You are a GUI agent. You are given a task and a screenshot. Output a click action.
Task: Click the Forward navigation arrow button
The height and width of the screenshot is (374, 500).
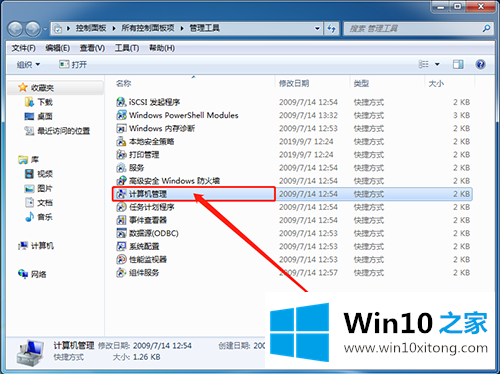pos(32,29)
